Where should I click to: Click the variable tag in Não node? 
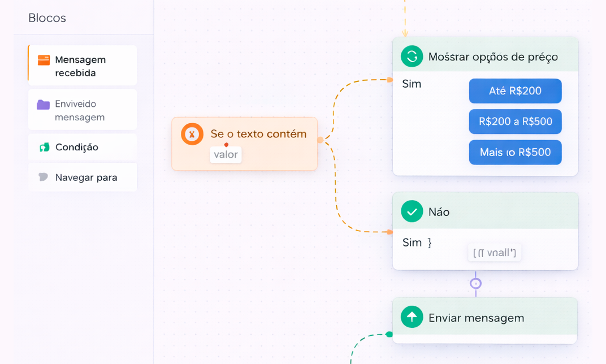click(494, 253)
